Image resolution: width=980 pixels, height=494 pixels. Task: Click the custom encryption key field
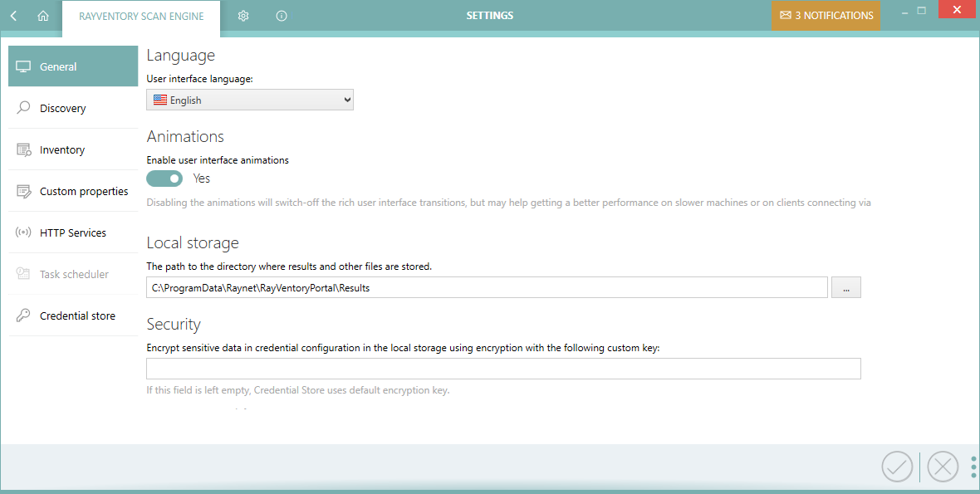click(502, 369)
